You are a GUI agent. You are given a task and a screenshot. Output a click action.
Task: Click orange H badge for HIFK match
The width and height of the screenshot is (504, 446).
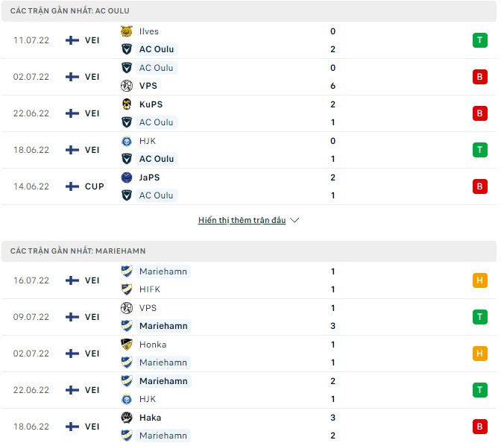(479, 280)
